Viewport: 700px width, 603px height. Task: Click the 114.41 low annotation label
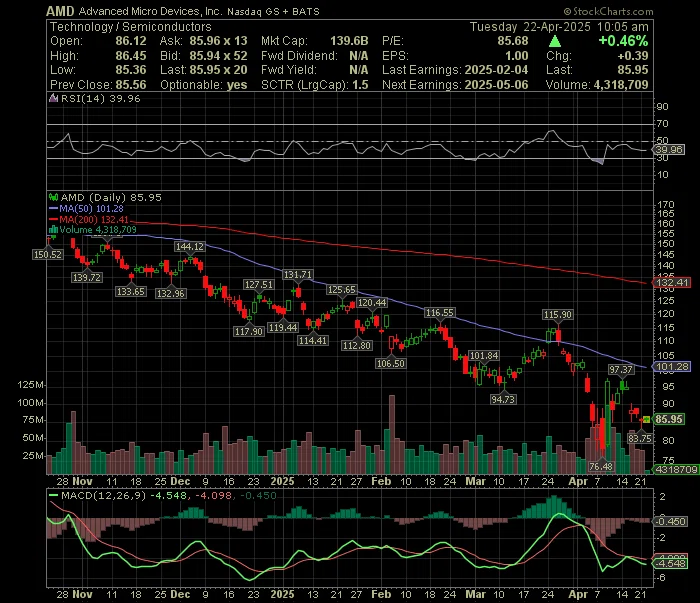coord(313,341)
